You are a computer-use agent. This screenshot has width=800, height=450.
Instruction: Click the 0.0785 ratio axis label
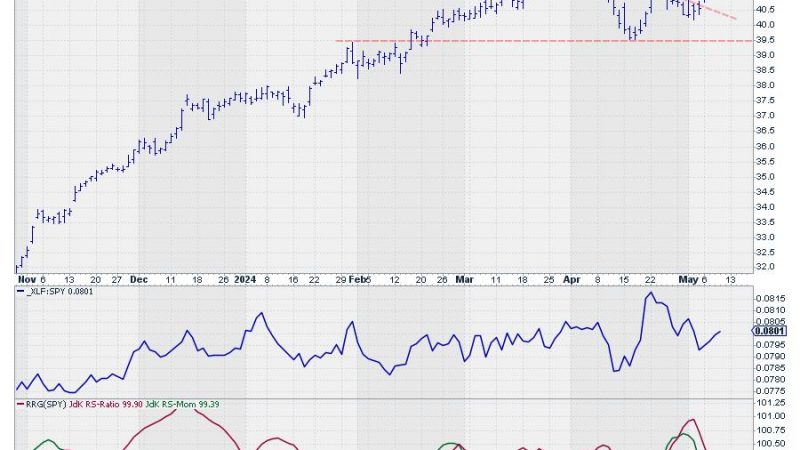point(769,368)
